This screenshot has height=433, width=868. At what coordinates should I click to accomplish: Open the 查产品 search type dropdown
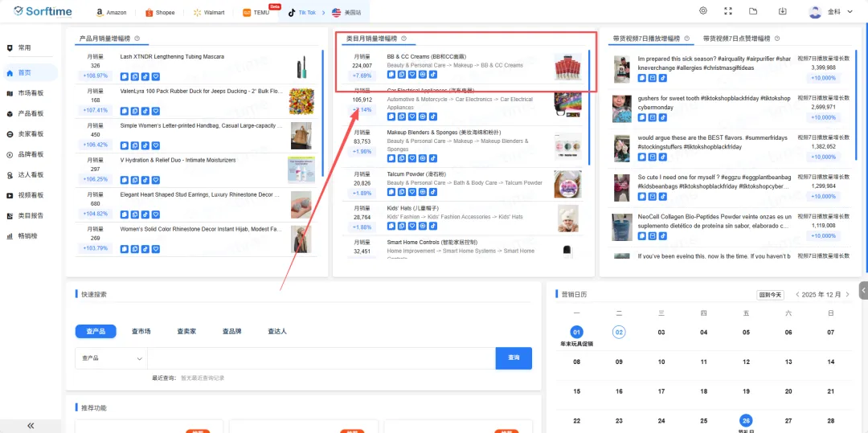point(111,358)
